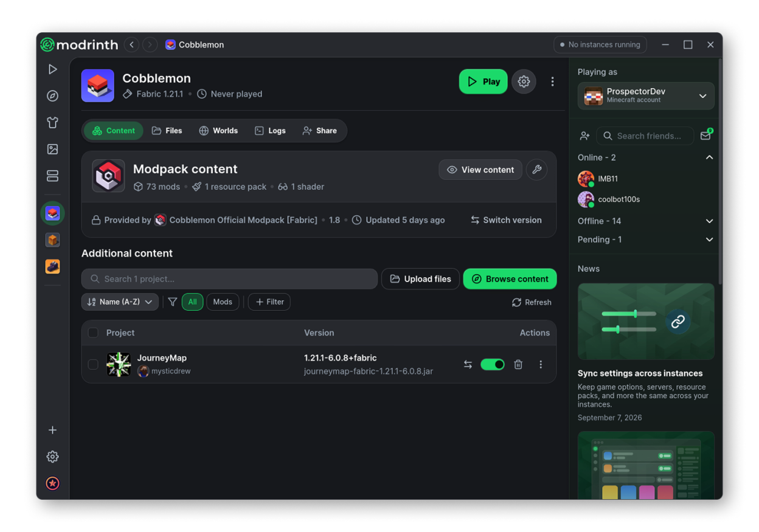Click the add friend icon
The height and width of the screenshot is (532, 759).
[x=584, y=136]
